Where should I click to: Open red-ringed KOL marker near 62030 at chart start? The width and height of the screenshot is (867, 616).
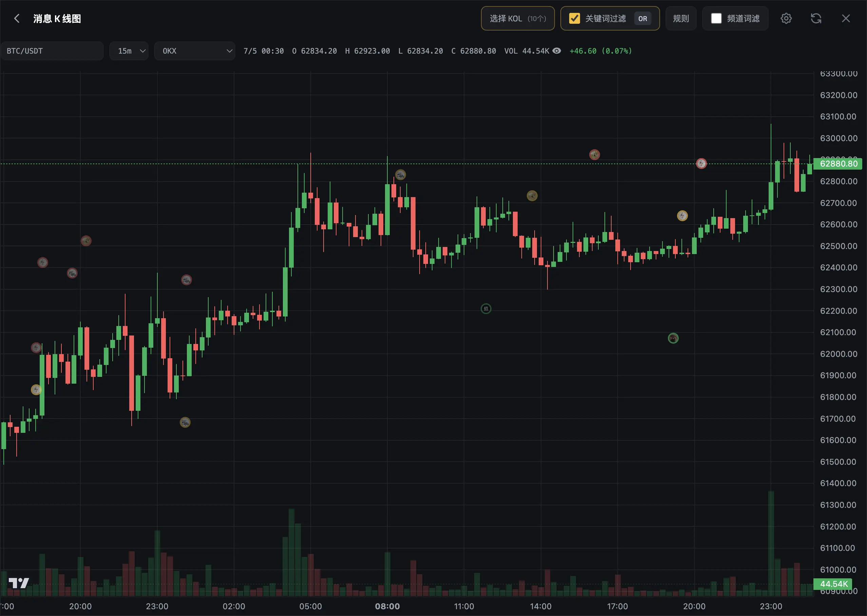click(x=36, y=347)
